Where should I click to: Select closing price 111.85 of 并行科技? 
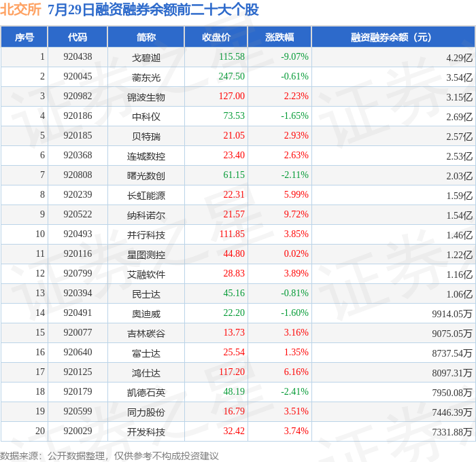(x=232, y=234)
